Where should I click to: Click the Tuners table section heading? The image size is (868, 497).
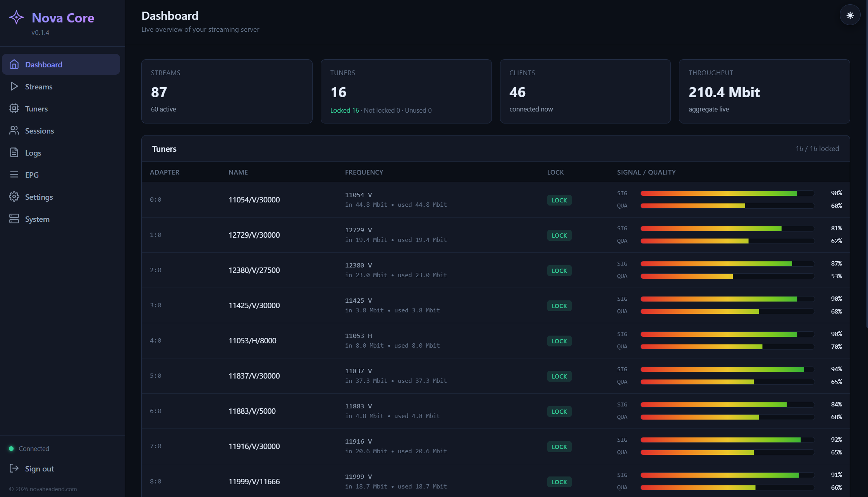[164, 149]
